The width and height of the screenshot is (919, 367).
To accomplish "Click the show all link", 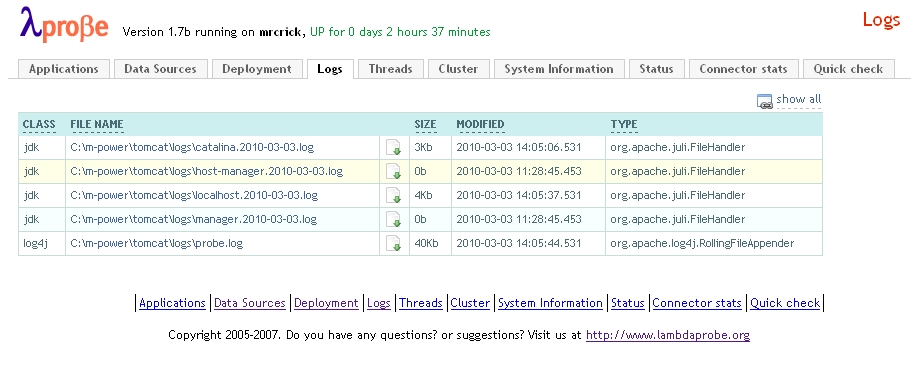I will pos(799,99).
